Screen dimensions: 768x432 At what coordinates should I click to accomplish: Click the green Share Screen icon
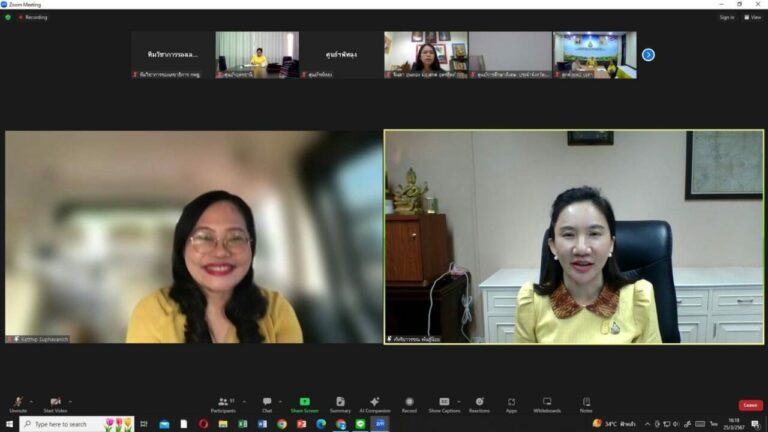[304, 402]
